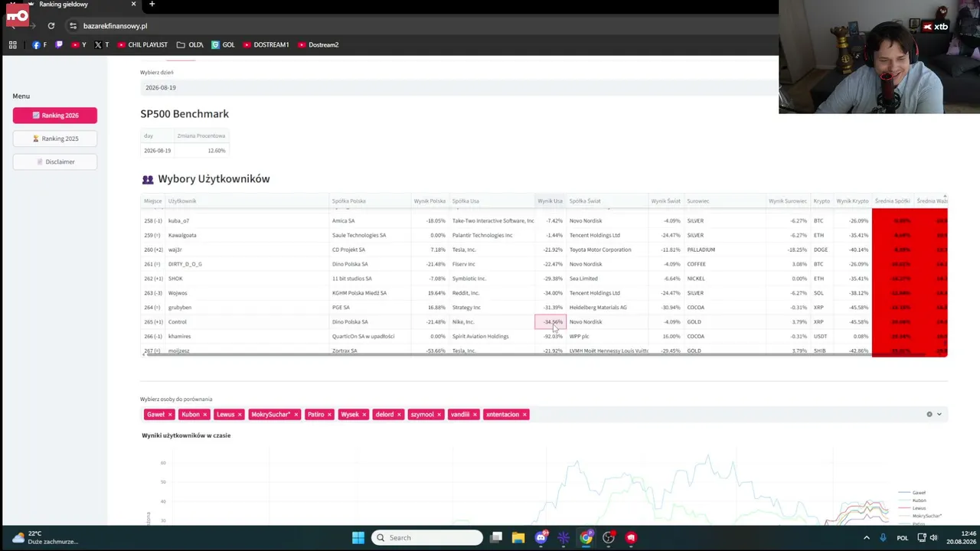Open the Windows Start menu
This screenshot has height=551, width=980.
click(x=358, y=538)
